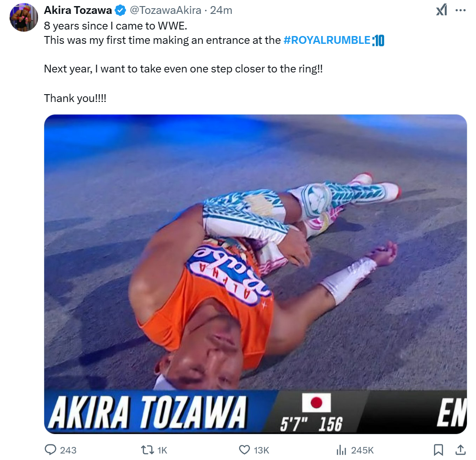This screenshot has width=476, height=460.
Task: Open the @TozawaAkira handle link
Action: (x=166, y=10)
